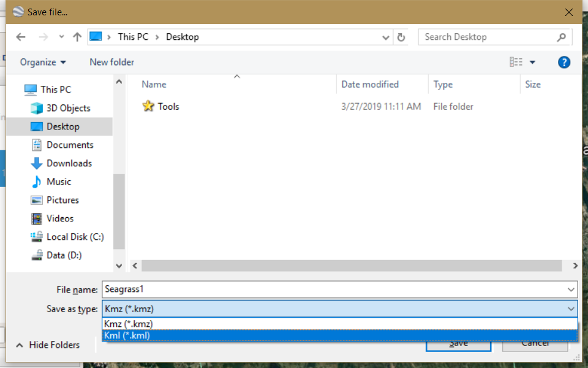The height and width of the screenshot is (368, 588).
Task: Open Downloads in the sidebar
Action: pyautogui.click(x=69, y=163)
